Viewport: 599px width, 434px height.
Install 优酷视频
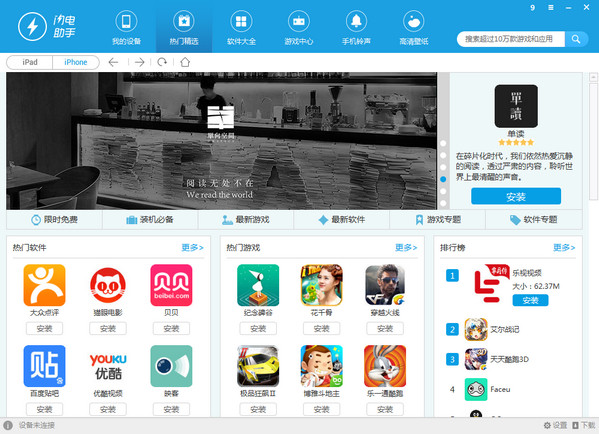(108, 410)
